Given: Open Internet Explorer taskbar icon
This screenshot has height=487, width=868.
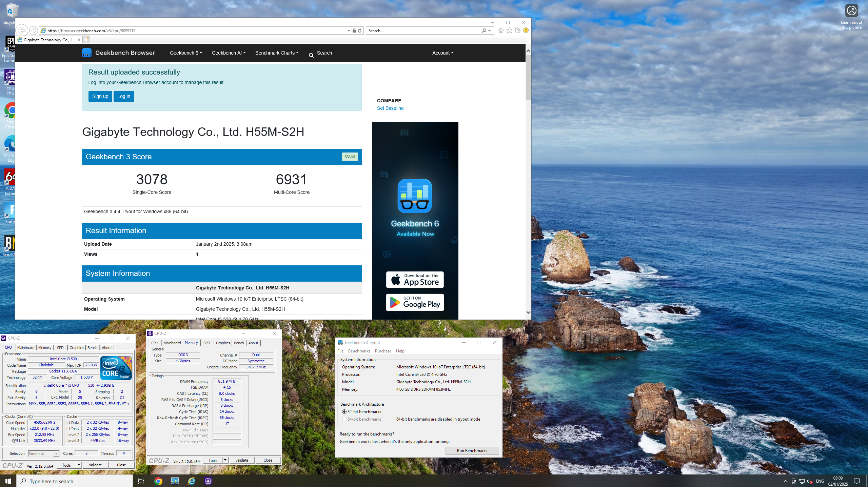Looking at the screenshot, I should click(x=192, y=481).
